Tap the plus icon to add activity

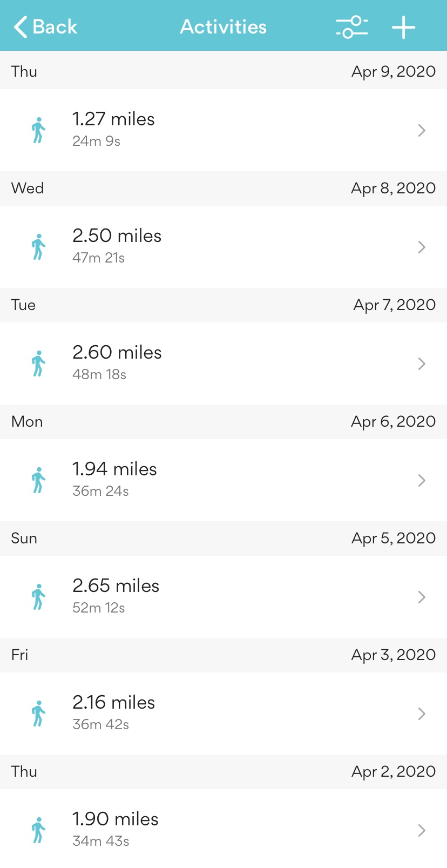pos(403,27)
